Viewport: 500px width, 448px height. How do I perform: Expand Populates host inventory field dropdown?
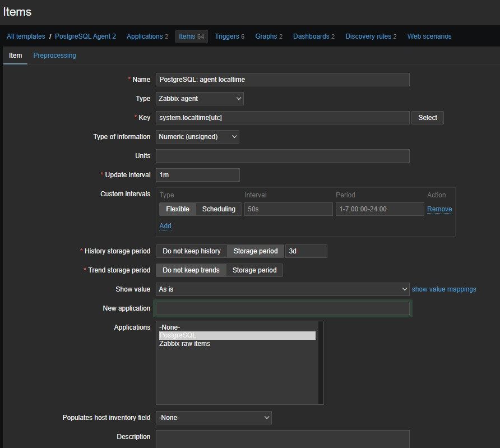click(x=214, y=418)
